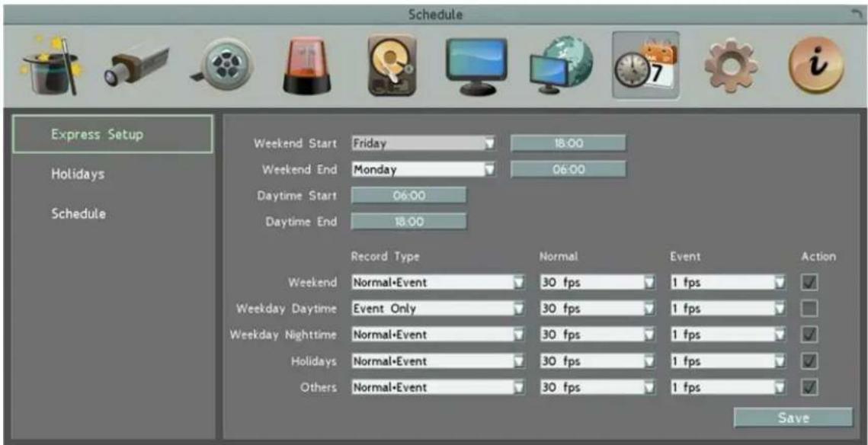The height and width of the screenshot is (445, 868).
Task: Open the Weekend Event fps dropdown
Action: pyautogui.click(x=729, y=283)
